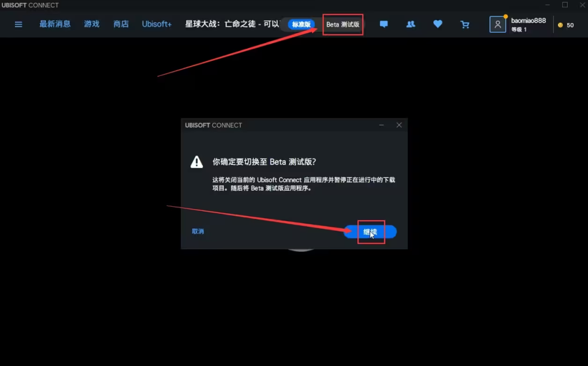The image size is (588, 366).
Task: Minimize the main Ubisoft Connect window
Action: pyautogui.click(x=547, y=5)
